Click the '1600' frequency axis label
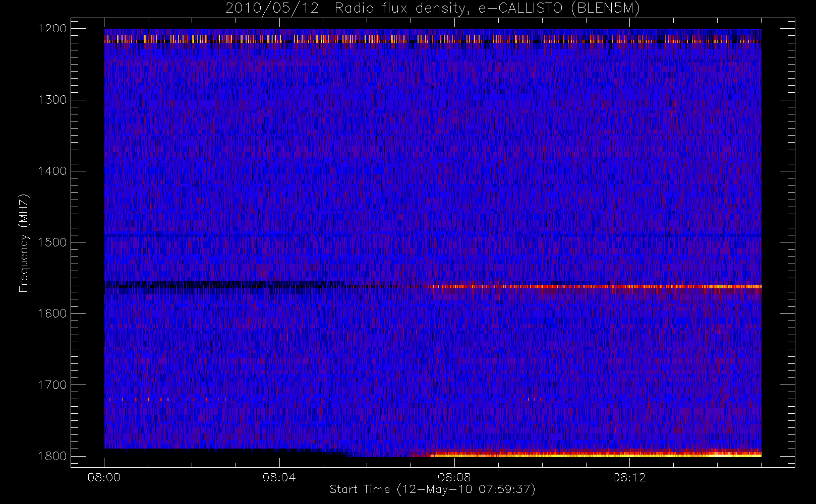Image resolution: width=816 pixels, height=504 pixels. (52, 313)
